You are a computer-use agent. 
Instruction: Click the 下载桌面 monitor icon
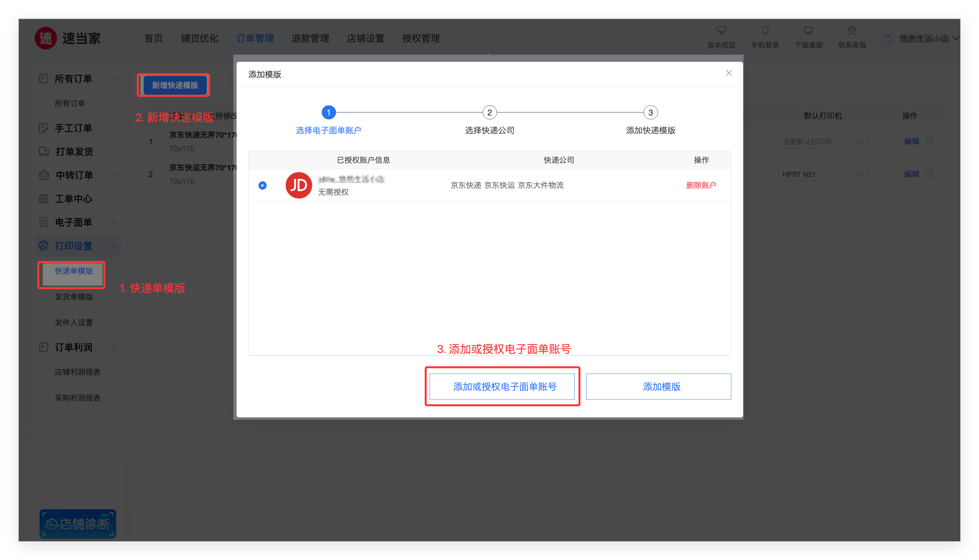click(808, 30)
